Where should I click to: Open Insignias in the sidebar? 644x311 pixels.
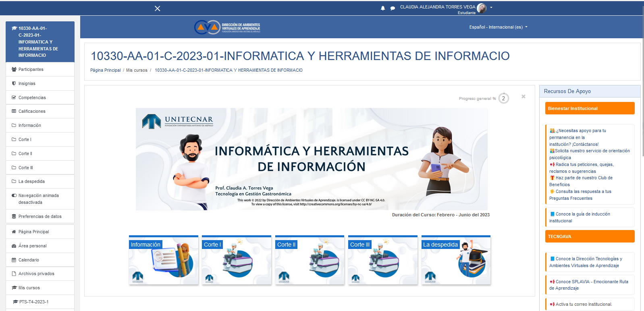point(27,83)
